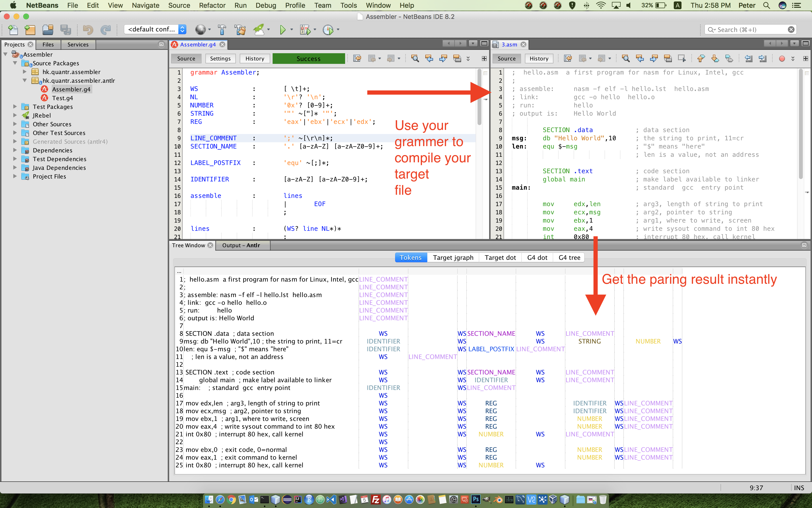
Task: Select Tokens view in Tree Window
Action: [411, 257]
